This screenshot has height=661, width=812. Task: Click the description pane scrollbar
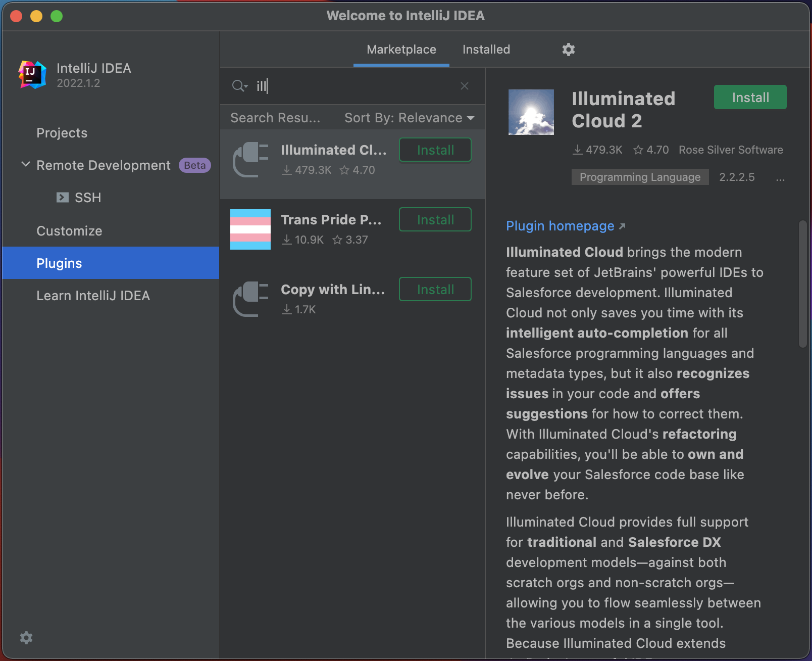click(803, 284)
